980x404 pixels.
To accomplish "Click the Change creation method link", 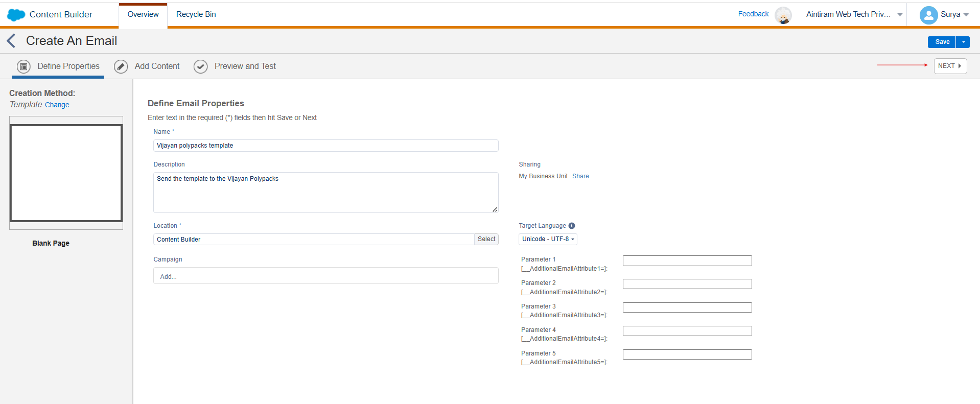I will tap(57, 105).
